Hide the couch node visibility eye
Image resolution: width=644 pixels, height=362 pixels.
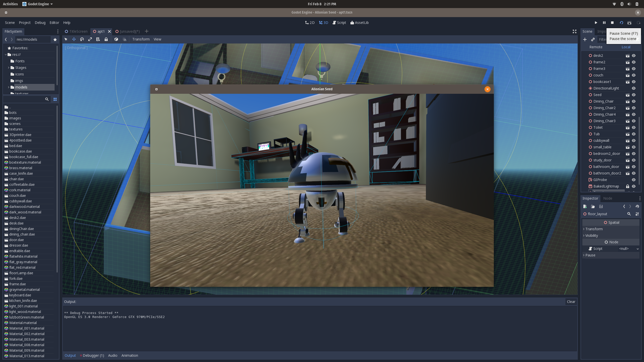point(634,75)
